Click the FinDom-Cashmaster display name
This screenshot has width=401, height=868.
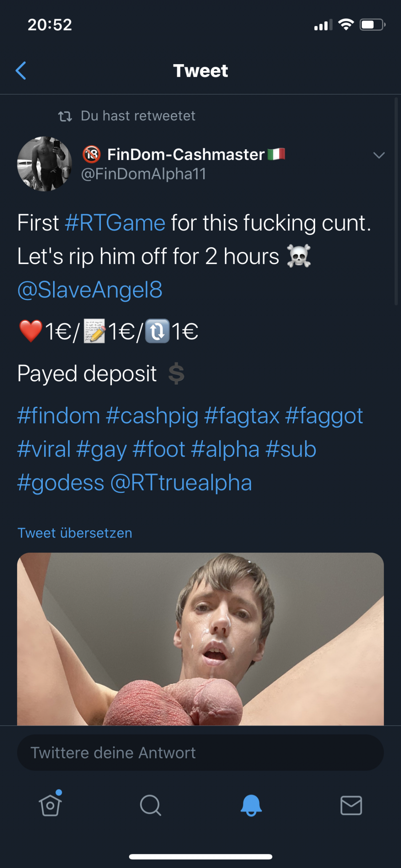[186, 155]
